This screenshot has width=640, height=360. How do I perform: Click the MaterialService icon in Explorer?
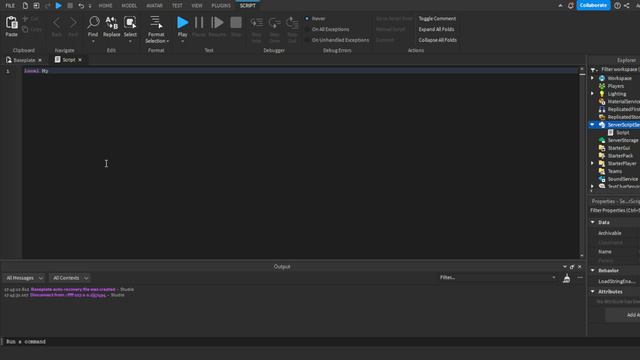point(602,101)
